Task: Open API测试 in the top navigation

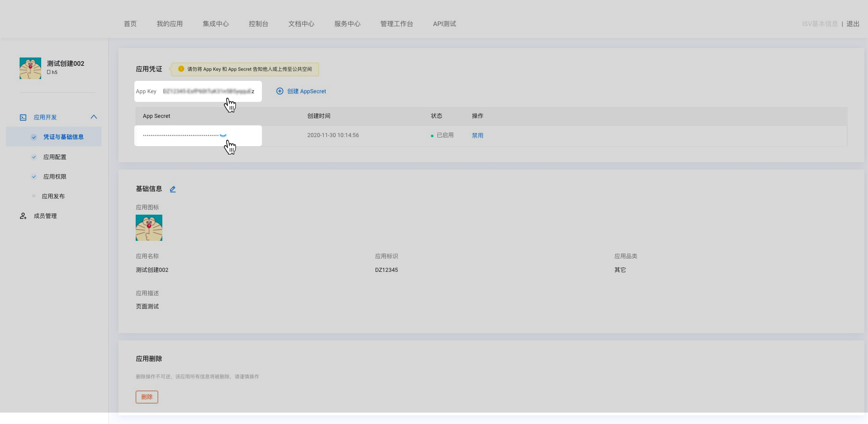Action: pos(444,24)
